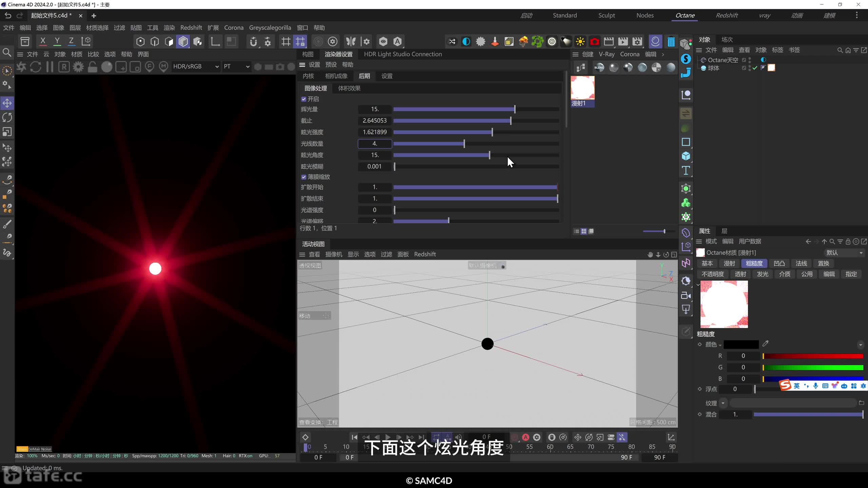Viewport: 868px width, 488px height.
Task: Toggle the 浮点 keyframe diamond
Action: (699, 389)
